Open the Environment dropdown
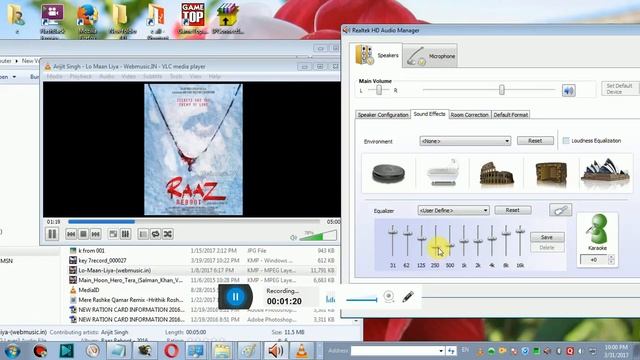 point(465,141)
